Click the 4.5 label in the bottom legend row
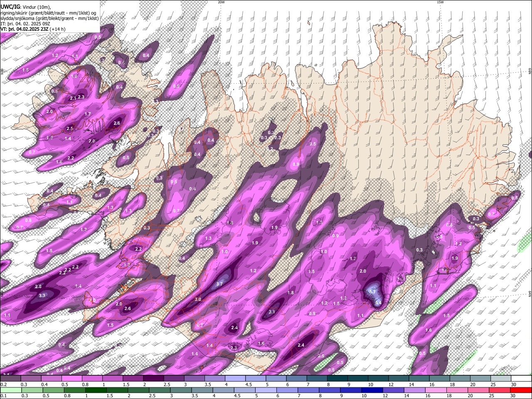 click(x=237, y=396)
